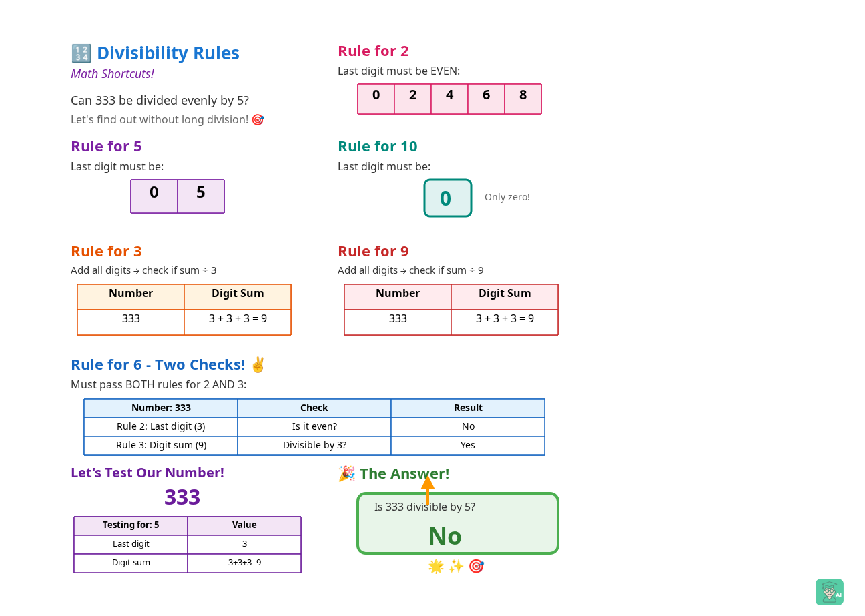Click the victory hand emoji by Rule for 6
Viewport: 865px width, 616px height.
258,365
